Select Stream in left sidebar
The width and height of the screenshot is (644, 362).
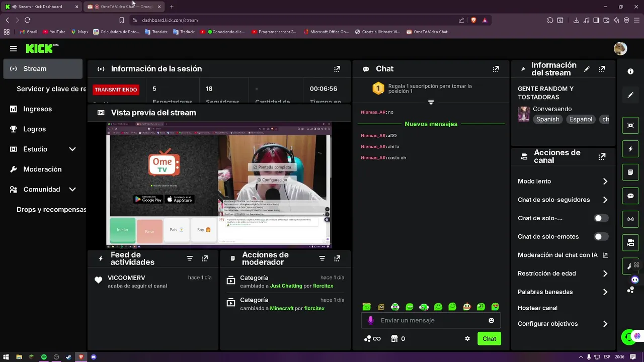[43, 69]
